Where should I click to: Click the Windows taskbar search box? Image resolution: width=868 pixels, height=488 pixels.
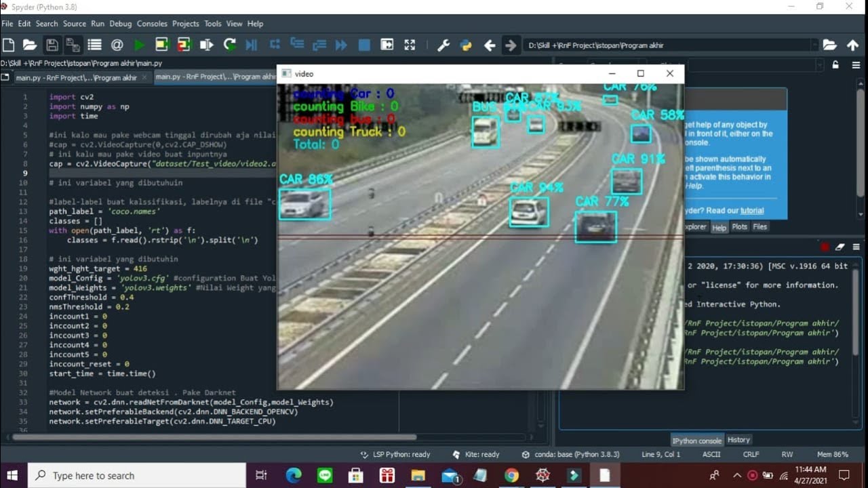click(136, 476)
